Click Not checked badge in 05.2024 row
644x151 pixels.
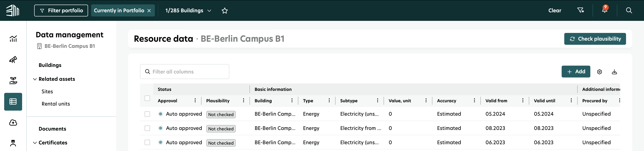[221, 114]
